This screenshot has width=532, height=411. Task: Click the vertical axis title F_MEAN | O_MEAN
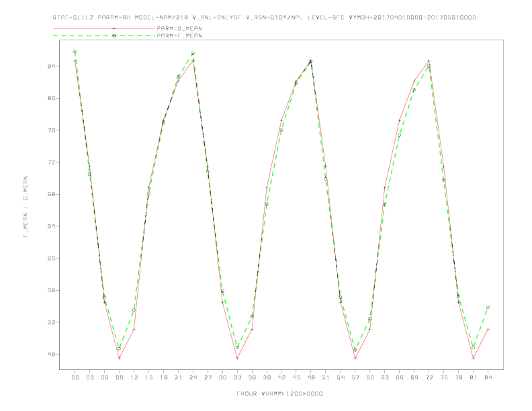point(26,207)
